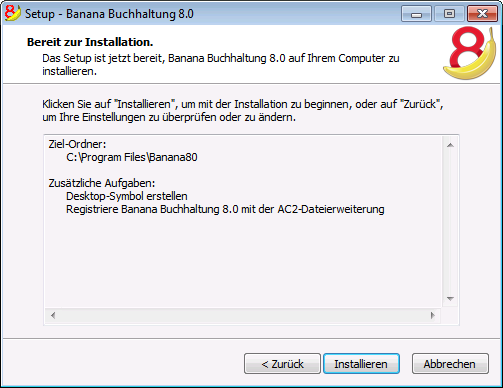503x388 pixels.
Task: Click the AC2-Dateierweiterung registration line
Action: point(225,209)
